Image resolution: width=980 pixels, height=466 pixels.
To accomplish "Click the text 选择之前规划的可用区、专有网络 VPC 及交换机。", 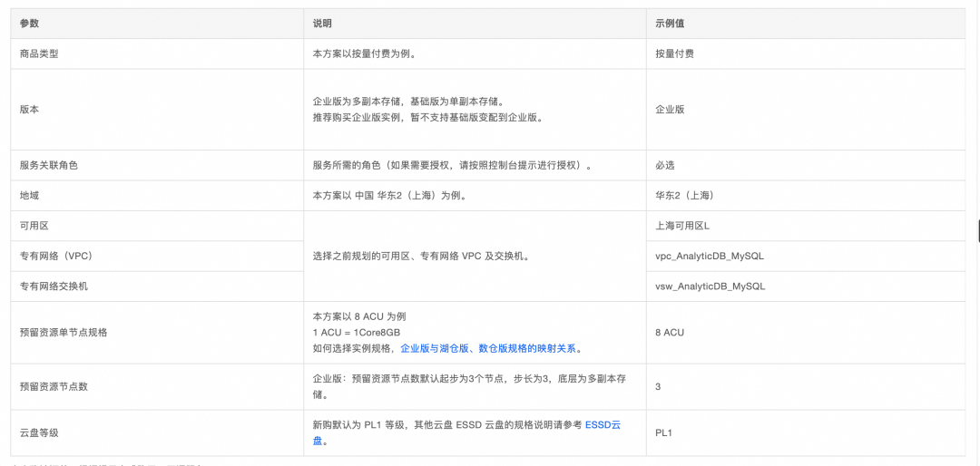I will tap(420, 256).
